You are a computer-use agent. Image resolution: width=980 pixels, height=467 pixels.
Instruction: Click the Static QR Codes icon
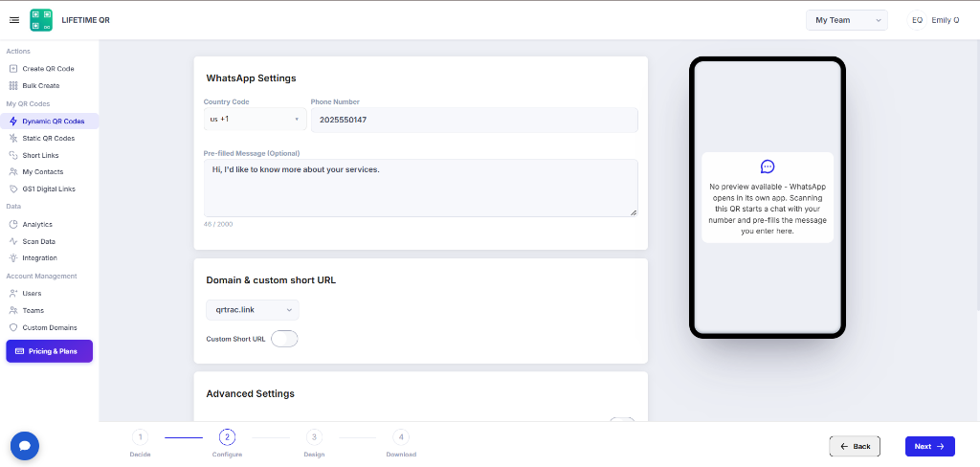tap(13, 138)
